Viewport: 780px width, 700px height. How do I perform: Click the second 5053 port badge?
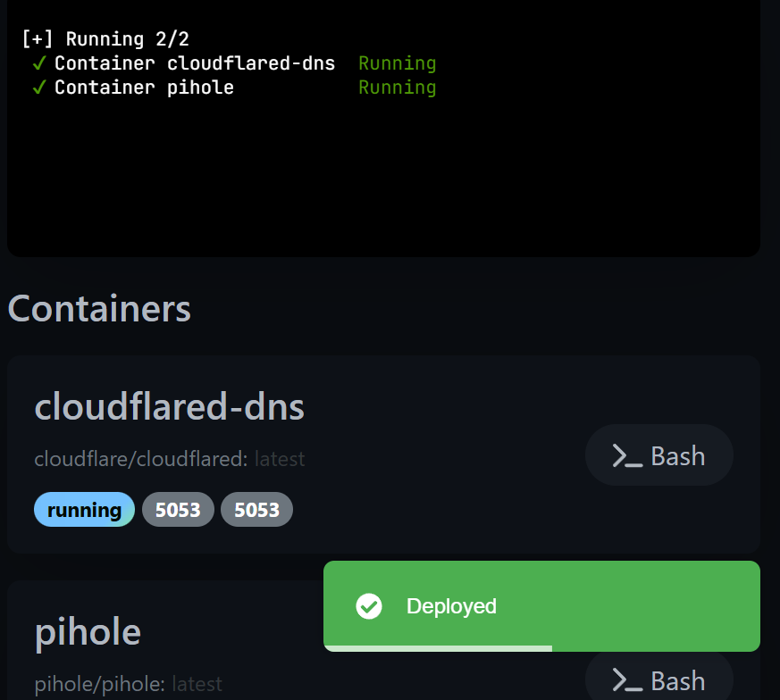(x=256, y=509)
